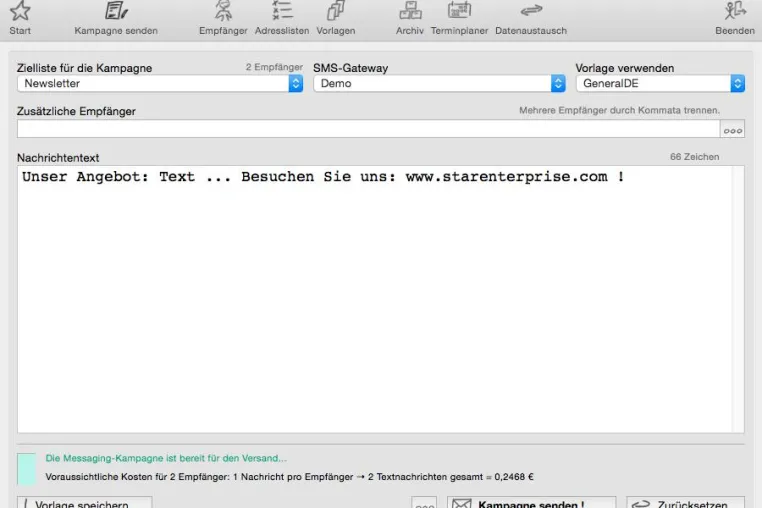Open the Adresslisten checklist icon
The image size is (762, 508).
click(x=282, y=10)
